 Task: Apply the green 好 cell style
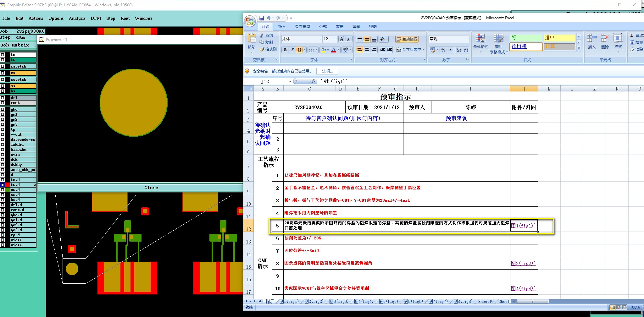tap(526, 38)
